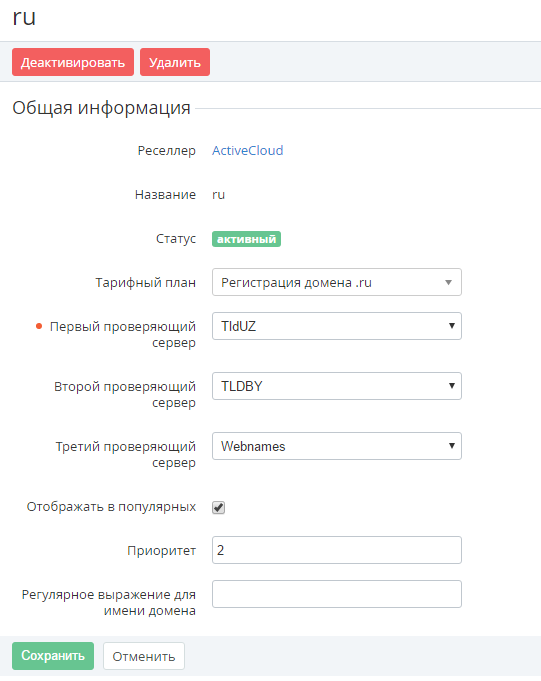Viewport: 541px width, 681px height.
Task: Focus the Приоритет input field
Action: point(336,550)
